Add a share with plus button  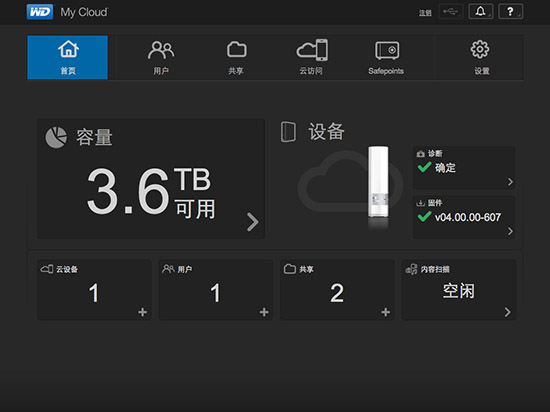[385, 312]
